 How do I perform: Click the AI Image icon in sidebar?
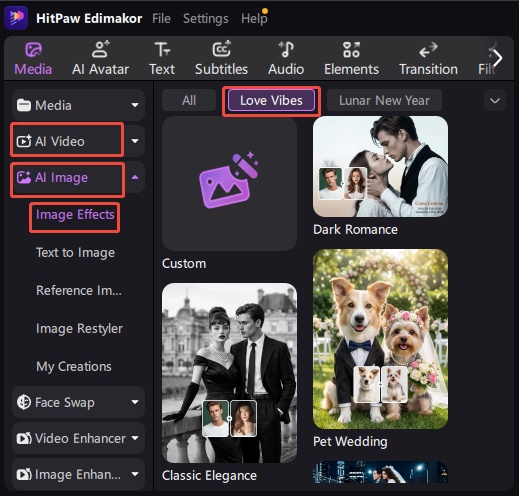(x=24, y=177)
